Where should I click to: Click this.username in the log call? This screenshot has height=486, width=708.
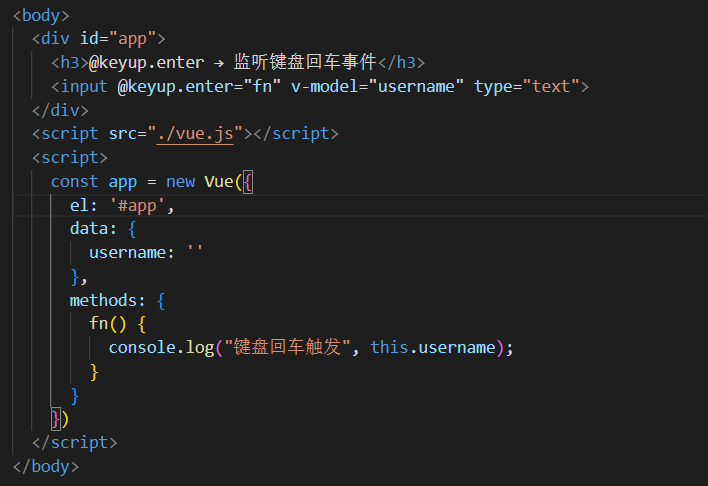(433, 347)
